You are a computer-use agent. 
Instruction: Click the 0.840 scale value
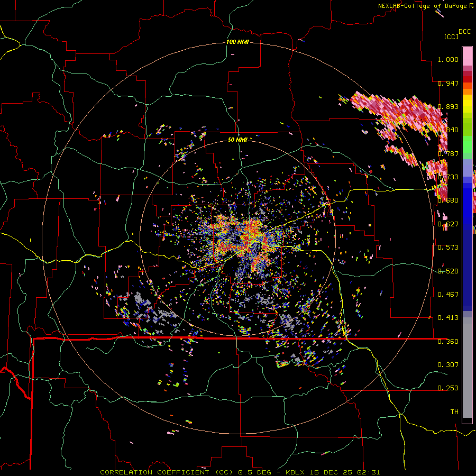click(x=448, y=130)
